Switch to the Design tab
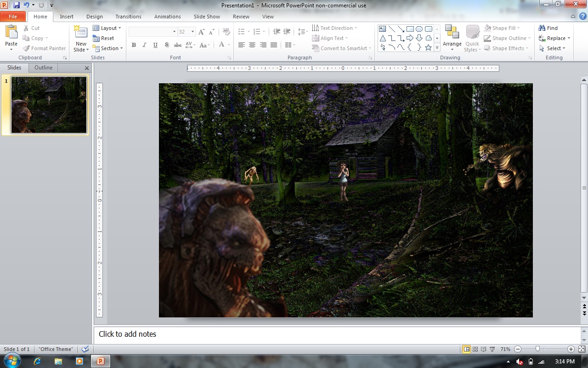This screenshot has height=368, width=588. click(x=95, y=17)
